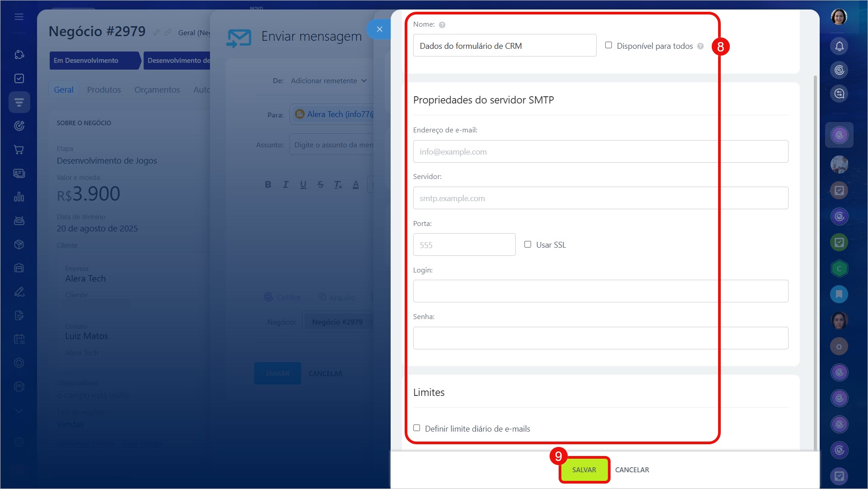The image size is (868, 489).
Task: Open Adicionar remetente dropdown
Action: click(328, 81)
